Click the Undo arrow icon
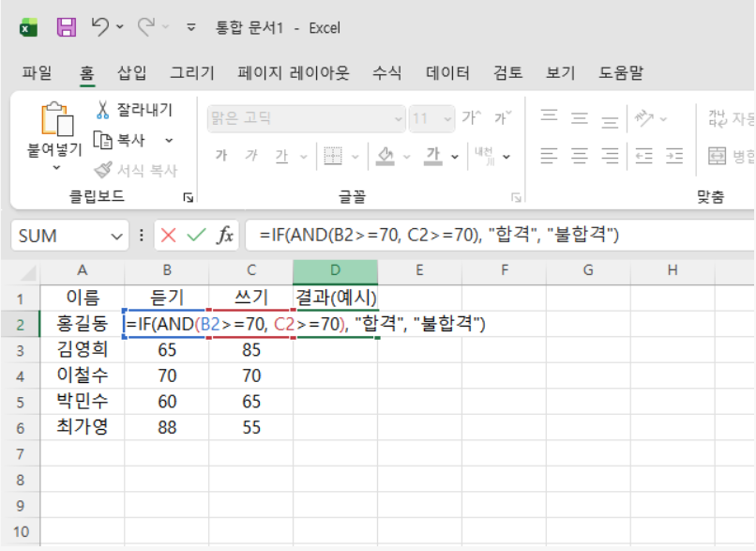The width and height of the screenshot is (756, 551). click(100, 27)
